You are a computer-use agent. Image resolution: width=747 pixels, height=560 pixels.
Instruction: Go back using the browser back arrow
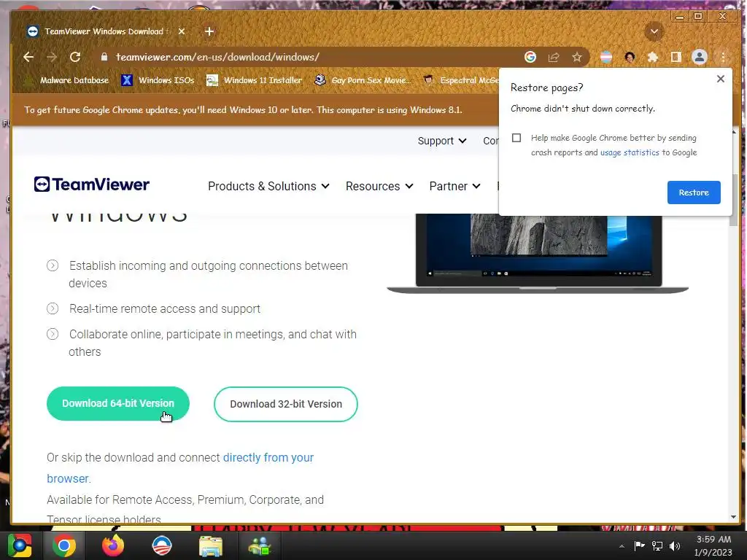[x=28, y=57]
